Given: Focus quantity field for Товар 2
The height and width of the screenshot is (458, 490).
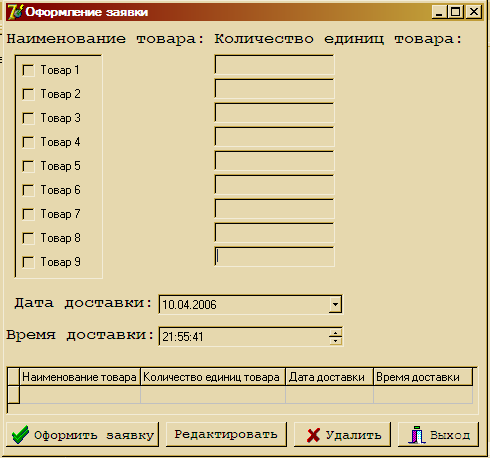Looking at the screenshot, I should (274, 89).
